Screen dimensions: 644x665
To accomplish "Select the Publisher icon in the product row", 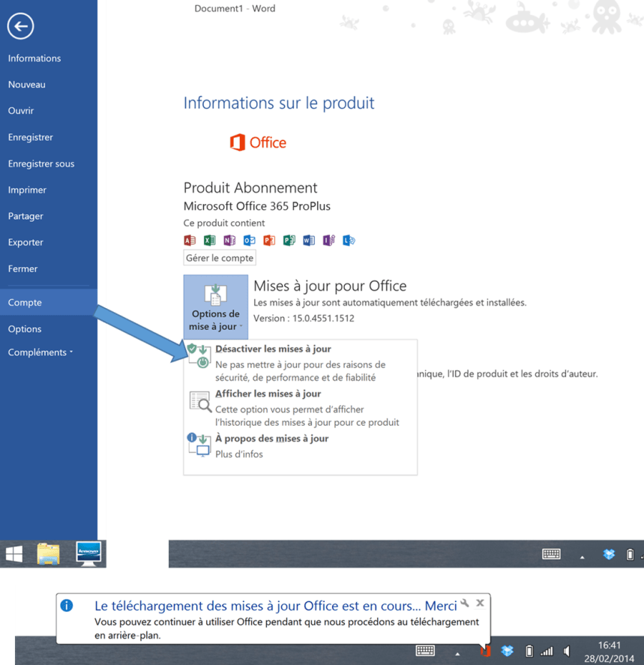I will (287, 241).
